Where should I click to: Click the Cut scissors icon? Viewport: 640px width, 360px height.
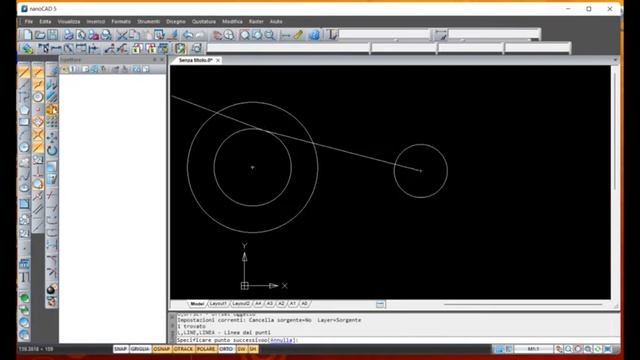(x=122, y=35)
